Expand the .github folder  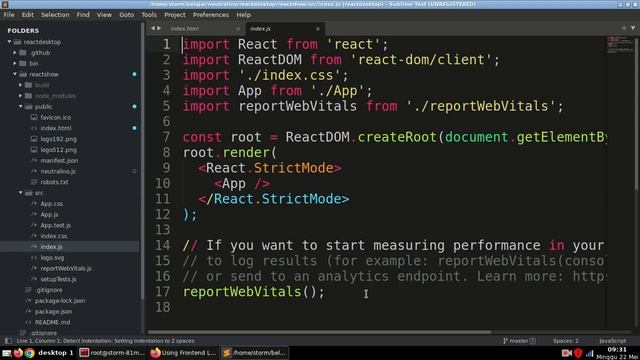[x=15, y=53]
